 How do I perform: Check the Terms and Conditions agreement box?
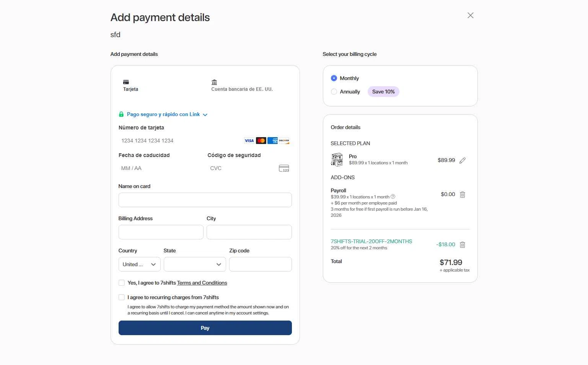(122, 283)
